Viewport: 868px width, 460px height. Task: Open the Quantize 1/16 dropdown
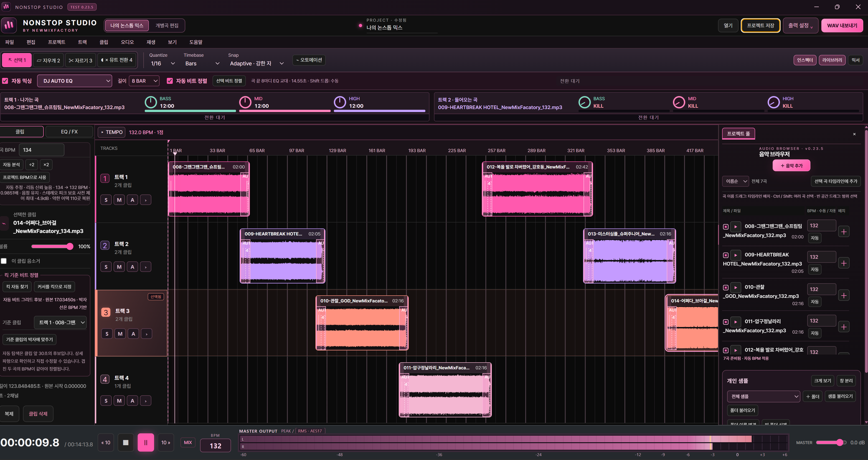(x=163, y=63)
